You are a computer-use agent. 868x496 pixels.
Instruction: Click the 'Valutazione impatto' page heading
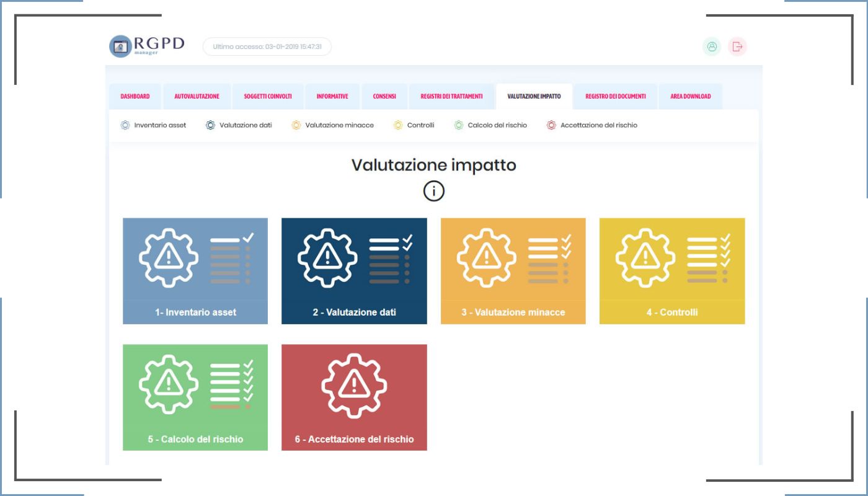click(434, 165)
